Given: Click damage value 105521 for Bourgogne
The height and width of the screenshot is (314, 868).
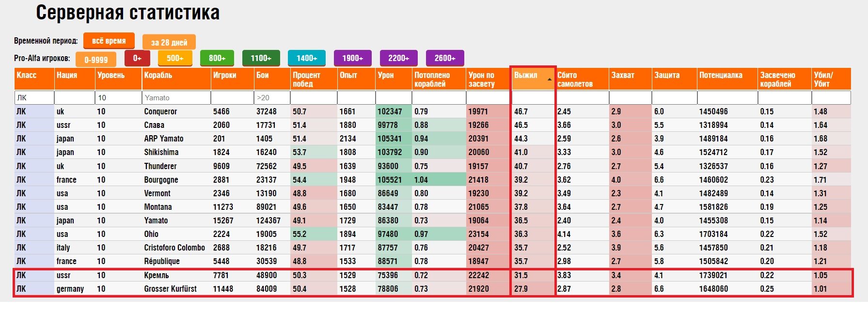Looking at the screenshot, I should pos(390,180).
